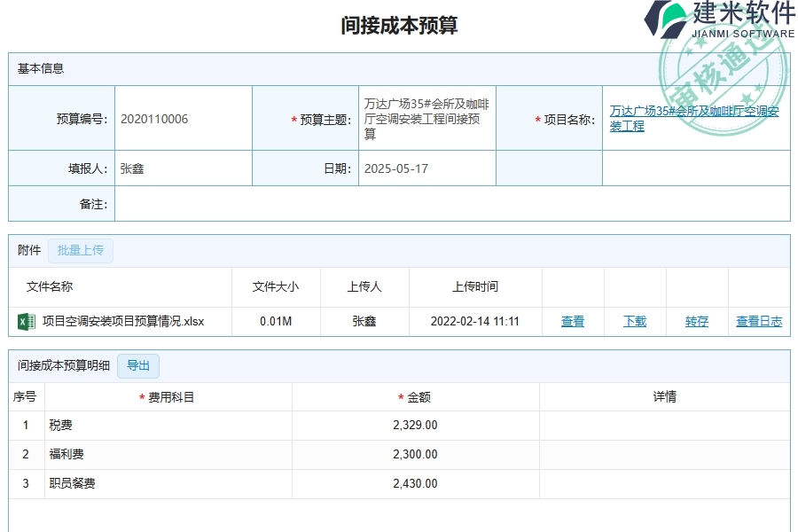This screenshot has height=532, width=798.
Task: Select the 福利费 expense row
Action: [399, 454]
